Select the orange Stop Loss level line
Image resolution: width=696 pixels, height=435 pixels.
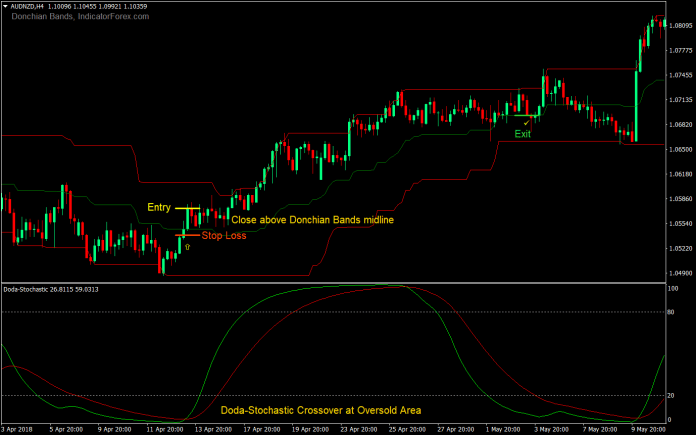187,235
